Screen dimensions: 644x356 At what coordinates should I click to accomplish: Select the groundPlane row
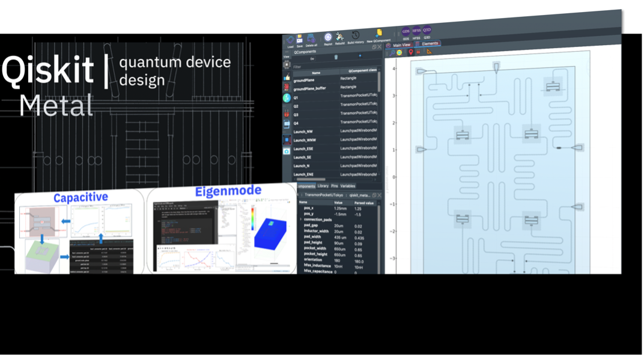click(x=335, y=79)
